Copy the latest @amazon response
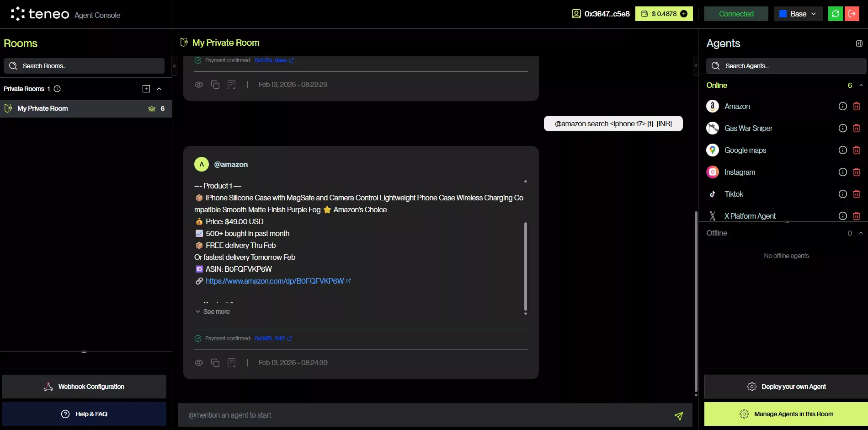The image size is (868, 430). (215, 363)
